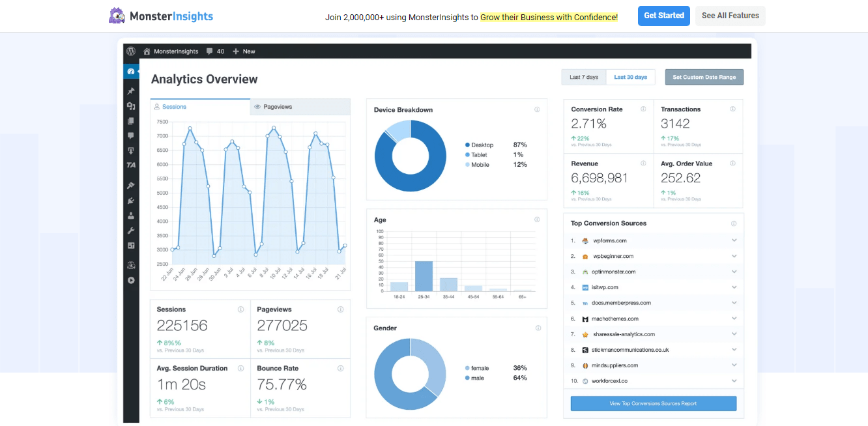Click the Device Breakdown info icon

pos(537,109)
